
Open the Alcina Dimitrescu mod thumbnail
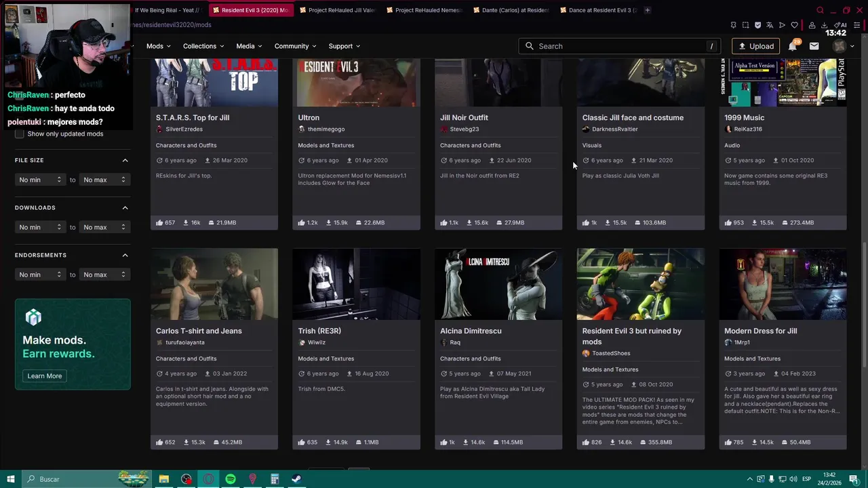click(498, 284)
